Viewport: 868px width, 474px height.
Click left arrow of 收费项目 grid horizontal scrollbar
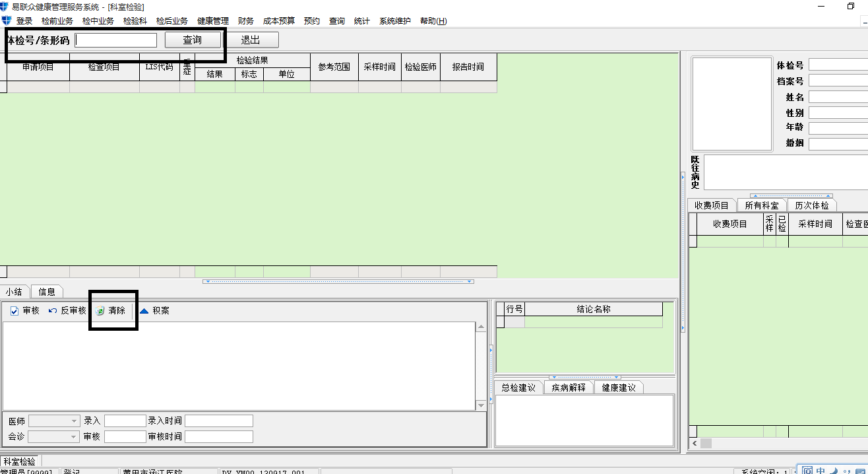point(693,444)
